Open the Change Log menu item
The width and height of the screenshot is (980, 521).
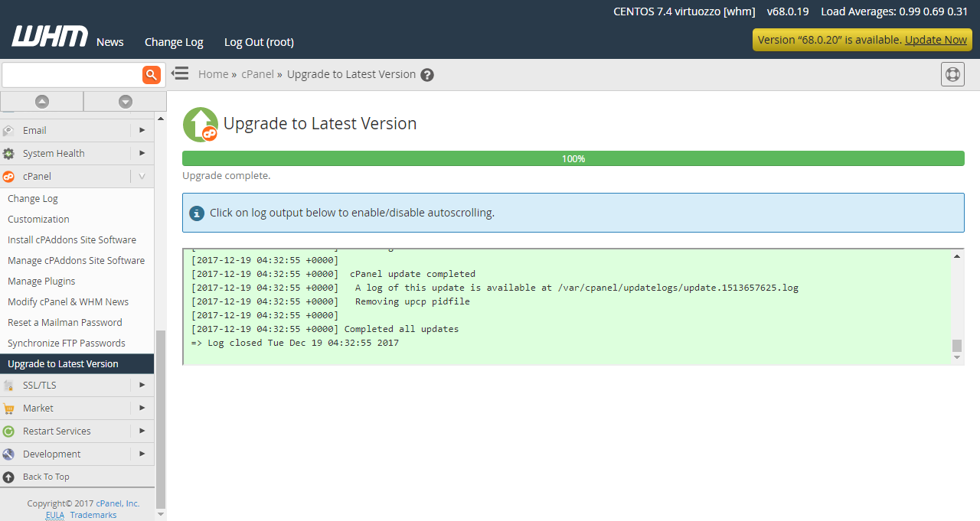[x=174, y=42]
